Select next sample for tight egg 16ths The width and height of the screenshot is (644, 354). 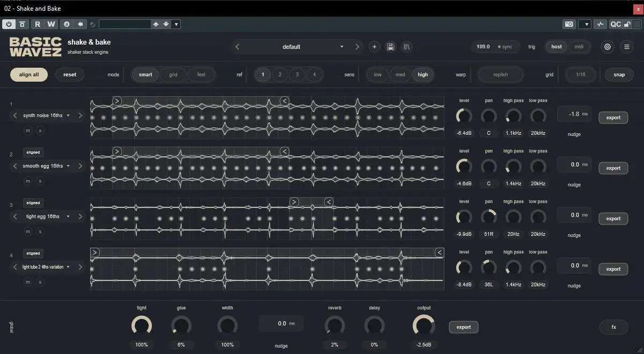click(x=80, y=216)
